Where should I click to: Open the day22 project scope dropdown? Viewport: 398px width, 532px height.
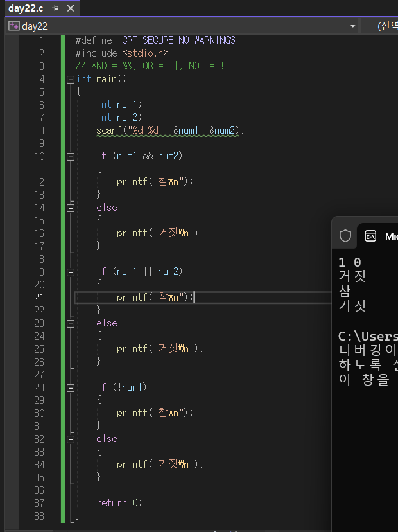point(352,26)
